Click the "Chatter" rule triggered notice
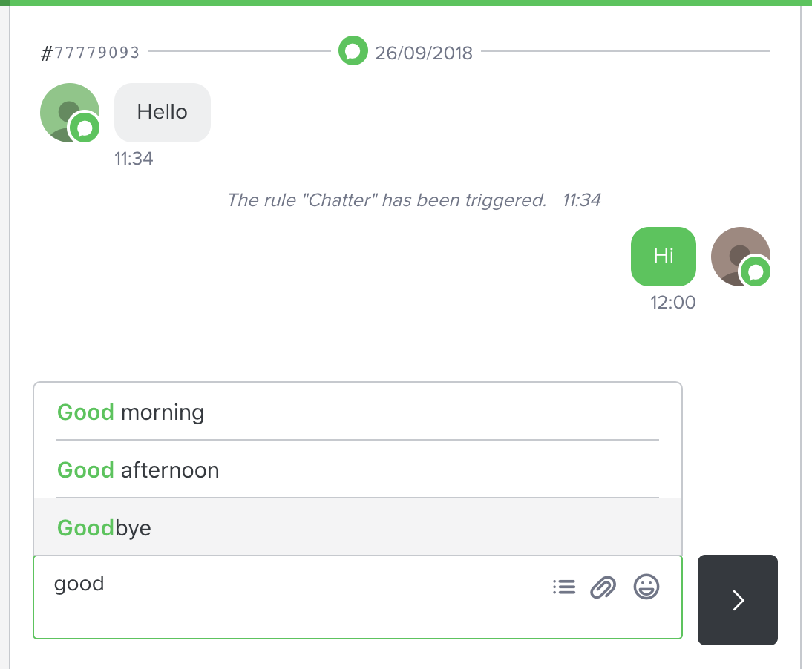Screen dimensions: 812x669 (x=387, y=200)
